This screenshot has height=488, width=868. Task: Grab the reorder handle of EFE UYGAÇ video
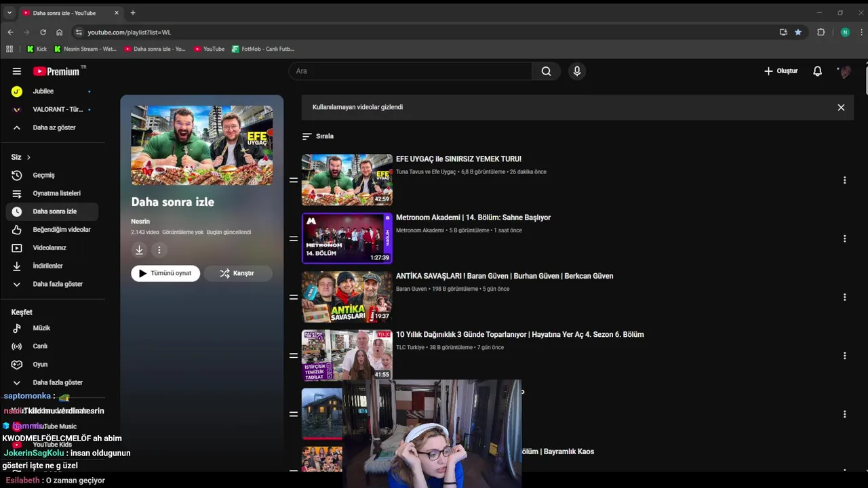tap(294, 180)
